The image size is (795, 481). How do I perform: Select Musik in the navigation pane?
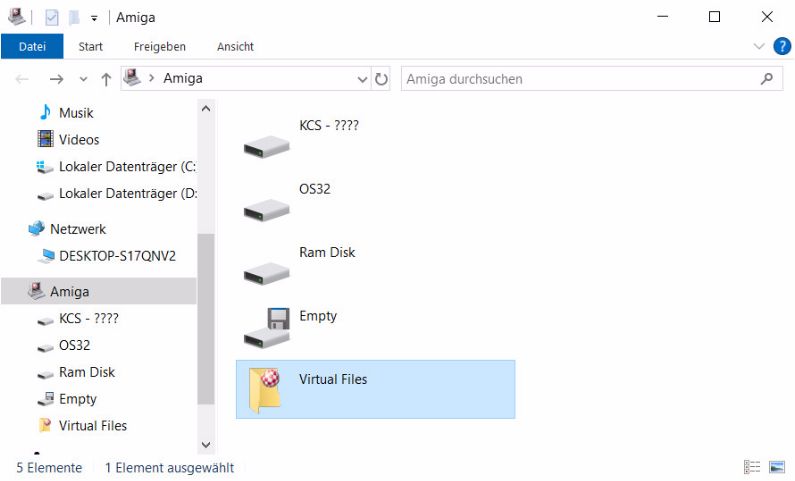(x=76, y=113)
